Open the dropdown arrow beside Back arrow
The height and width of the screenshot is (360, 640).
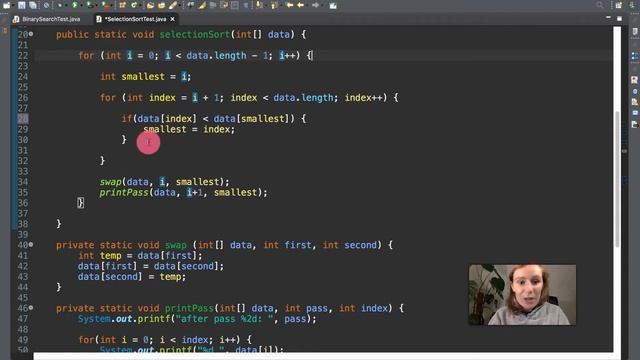coord(307,6)
